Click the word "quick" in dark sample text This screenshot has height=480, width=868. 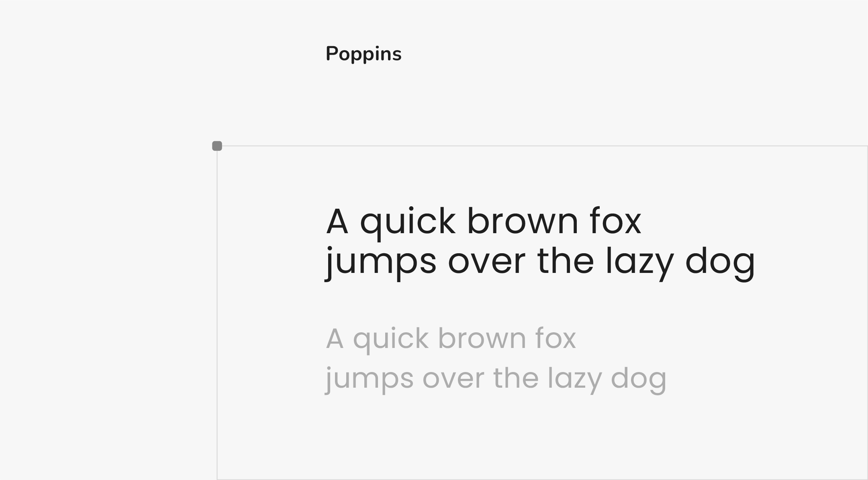[x=408, y=222]
